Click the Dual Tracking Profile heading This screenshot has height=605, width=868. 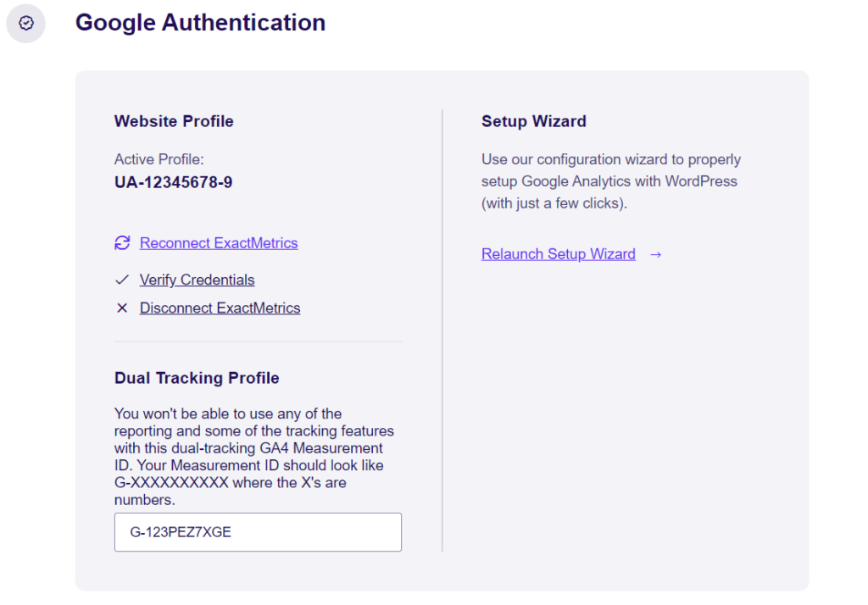coord(197,378)
